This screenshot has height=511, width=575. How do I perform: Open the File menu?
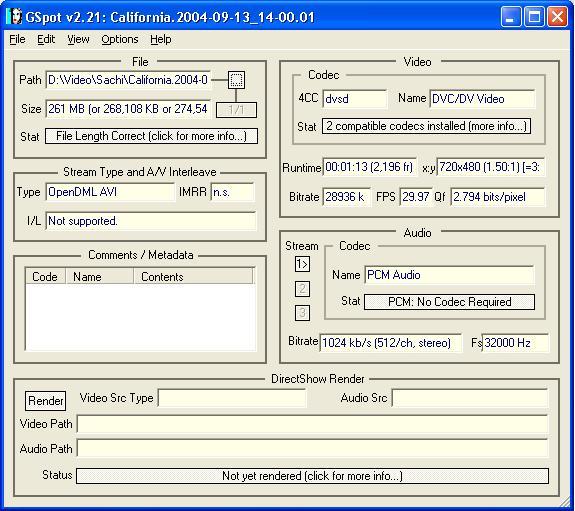point(17,39)
